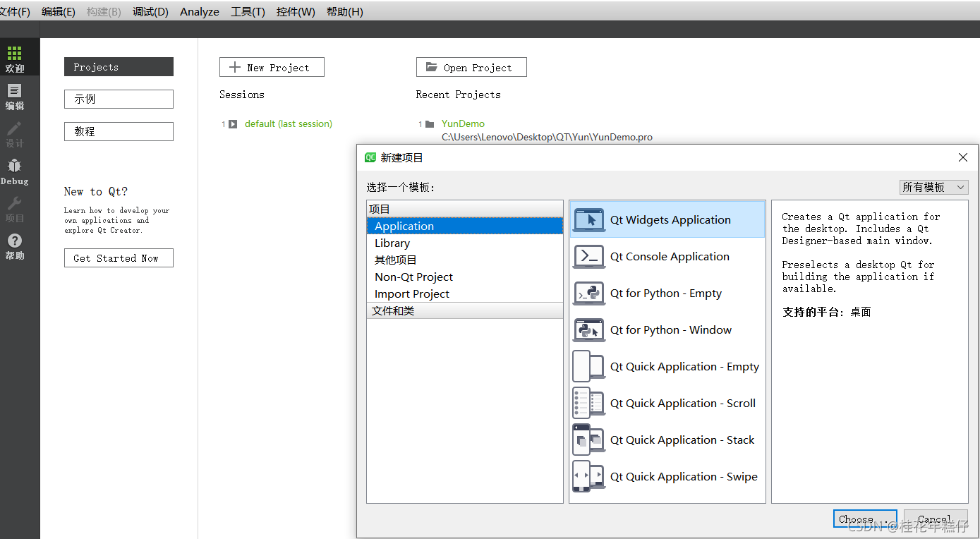Click the Cancel button in dialog
The width and height of the screenshot is (980, 539).
[x=936, y=519]
